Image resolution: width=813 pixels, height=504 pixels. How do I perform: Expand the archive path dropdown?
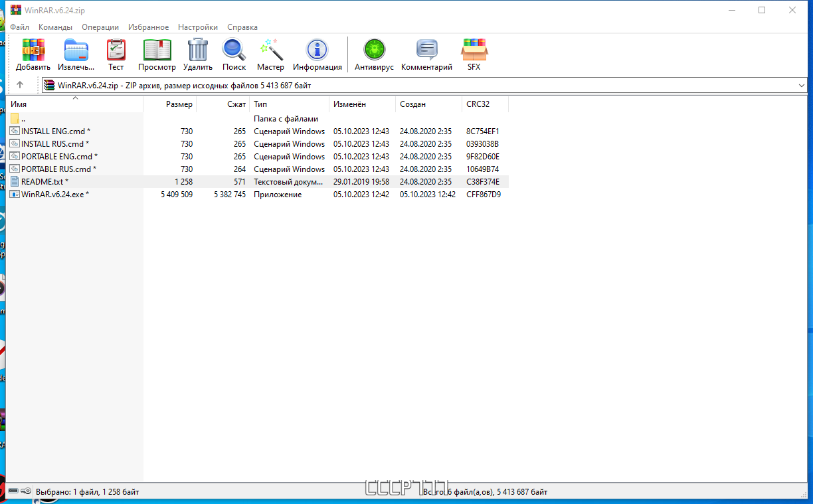tap(802, 86)
